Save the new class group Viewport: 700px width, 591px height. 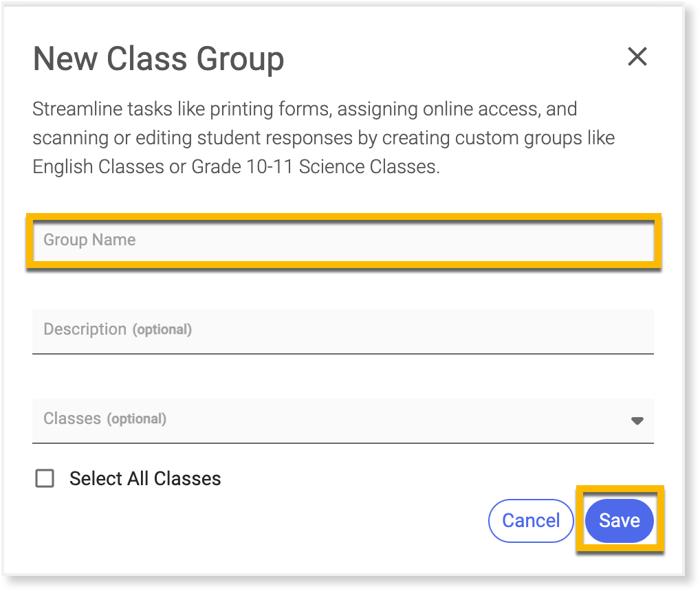[x=619, y=521]
